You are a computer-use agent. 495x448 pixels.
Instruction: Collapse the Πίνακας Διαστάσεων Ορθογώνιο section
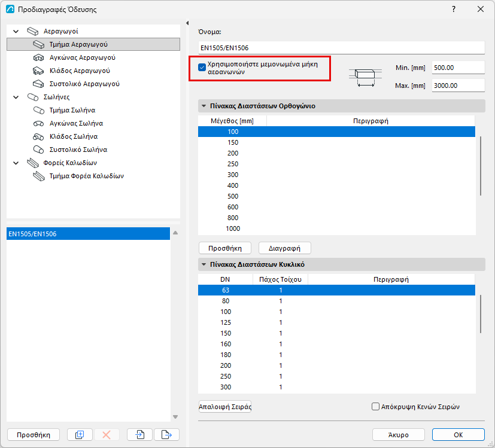click(204, 106)
